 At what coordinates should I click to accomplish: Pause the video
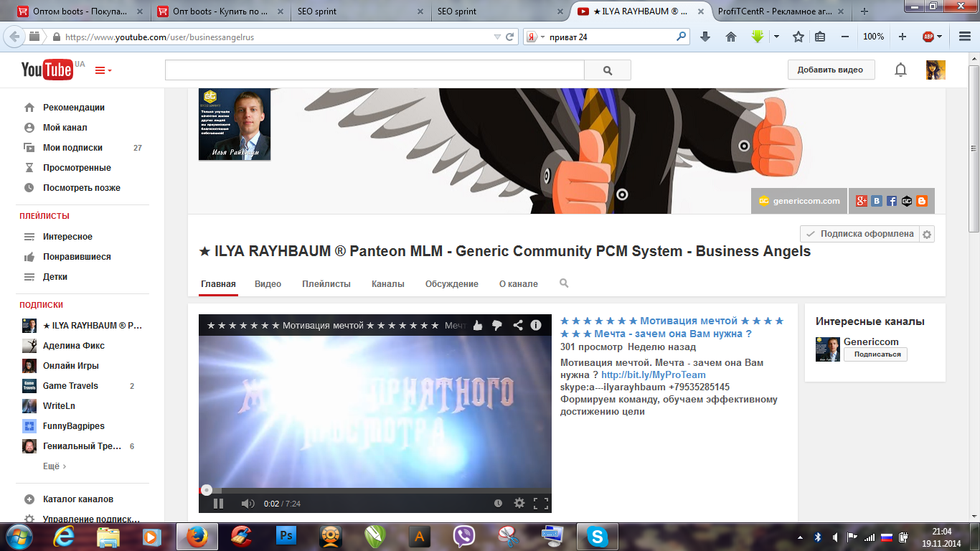tap(218, 504)
